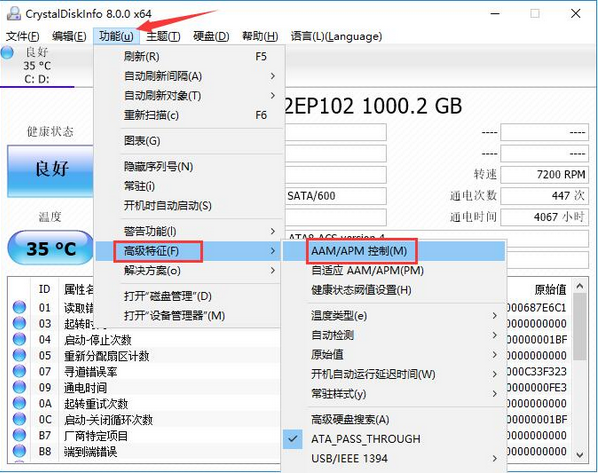Viewport: 601px width, 474px height.
Task: Click the ID column header
Action: [44, 289]
